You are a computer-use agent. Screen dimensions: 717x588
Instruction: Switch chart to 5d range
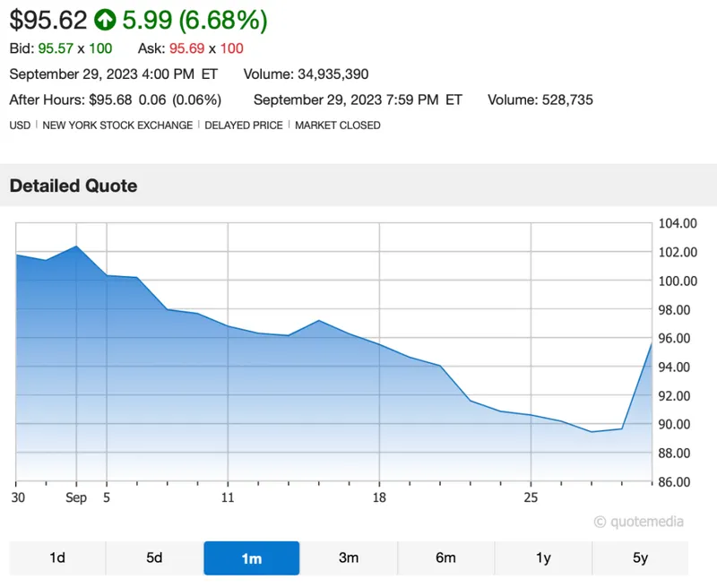[x=154, y=558]
